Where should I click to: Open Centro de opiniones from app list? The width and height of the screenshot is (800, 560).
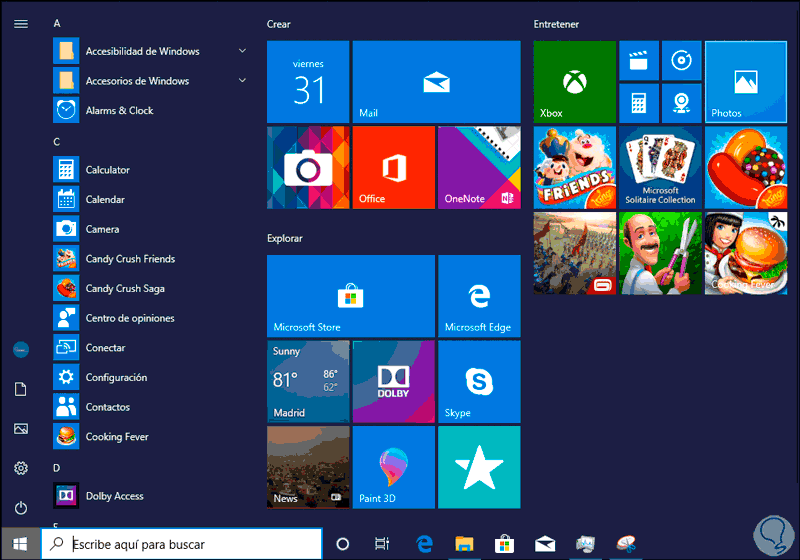pos(130,318)
